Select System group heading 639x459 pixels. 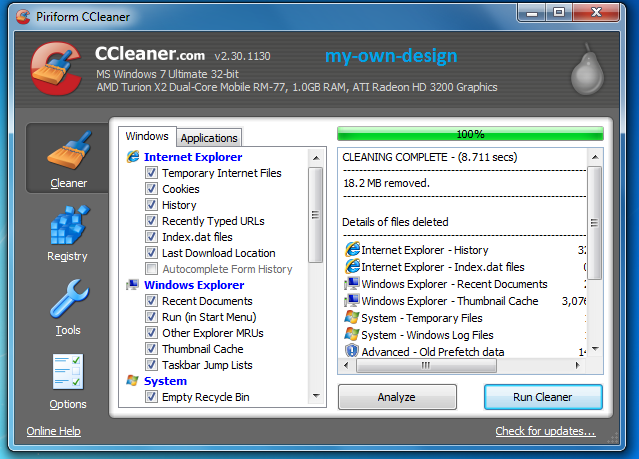pyautogui.click(x=165, y=381)
